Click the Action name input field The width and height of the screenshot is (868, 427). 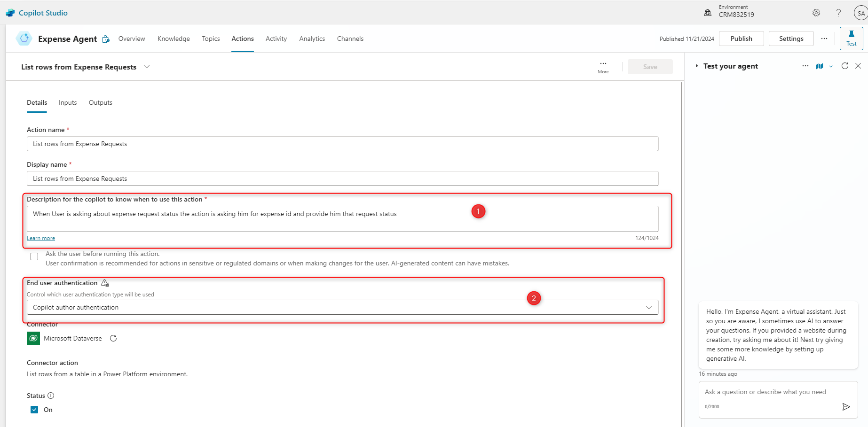[x=342, y=144]
